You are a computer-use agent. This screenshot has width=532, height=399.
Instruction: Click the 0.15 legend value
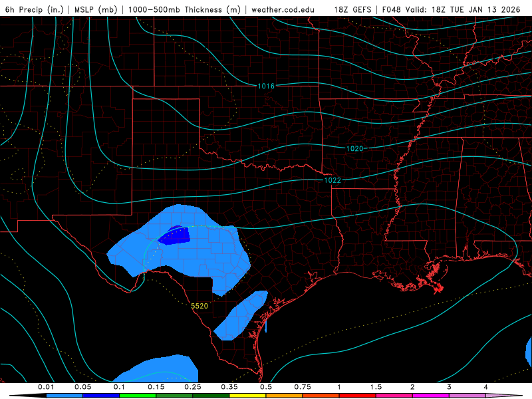[x=156, y=387]
